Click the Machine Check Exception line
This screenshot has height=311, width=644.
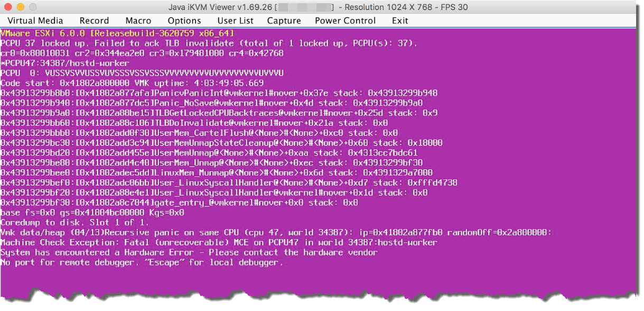pos(219,242)
